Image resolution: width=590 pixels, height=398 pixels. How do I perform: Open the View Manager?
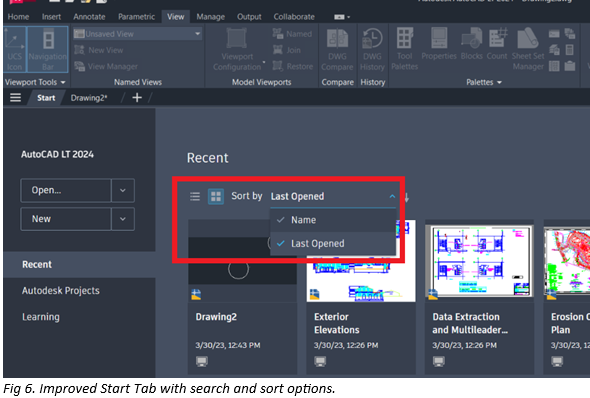(x=106, y=67)
